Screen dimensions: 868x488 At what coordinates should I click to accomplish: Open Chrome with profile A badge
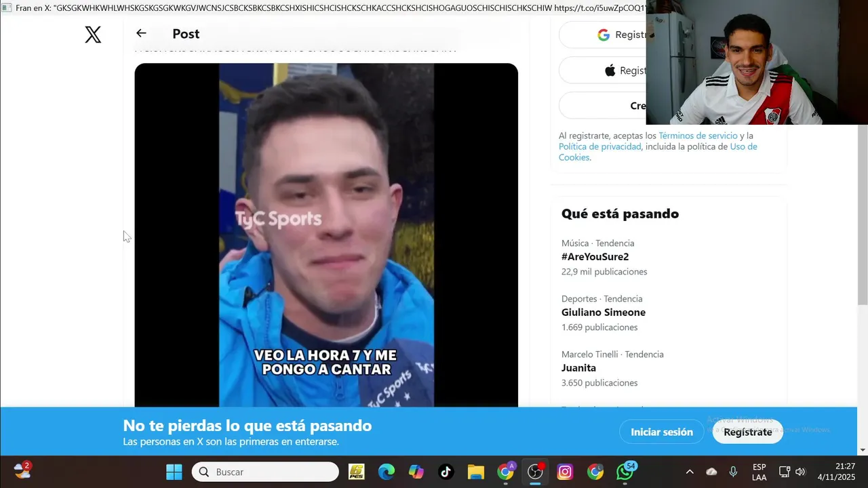(506, 472)
